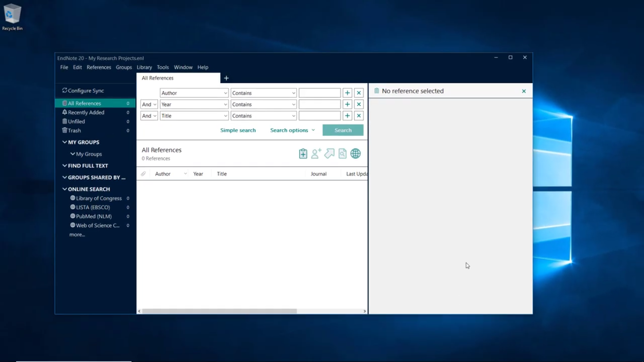The height and width of the screenshot is (362, 644).
Task: Open the Window menu
Action: (x=183, y=67)
